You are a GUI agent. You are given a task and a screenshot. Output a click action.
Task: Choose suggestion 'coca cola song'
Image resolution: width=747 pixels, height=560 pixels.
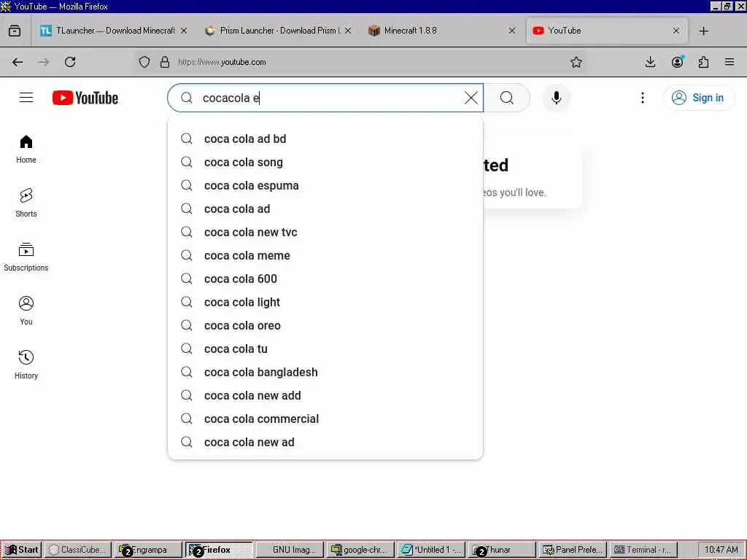[325, 162]
